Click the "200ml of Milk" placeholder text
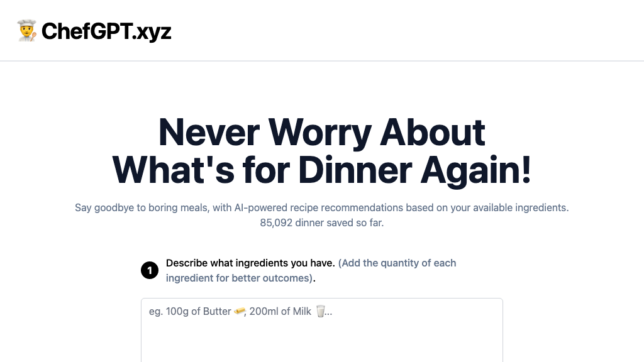 click(280, 312)
